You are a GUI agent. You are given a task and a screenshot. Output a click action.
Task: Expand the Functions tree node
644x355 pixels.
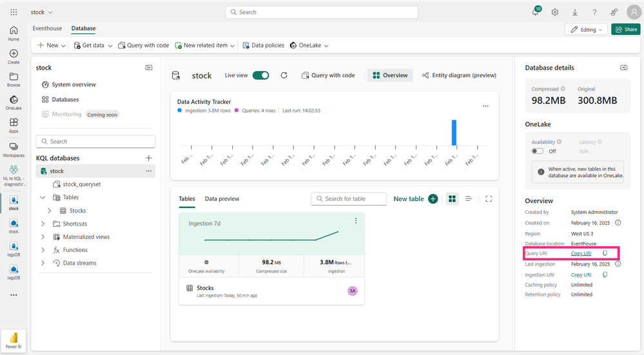pos(43,250)
